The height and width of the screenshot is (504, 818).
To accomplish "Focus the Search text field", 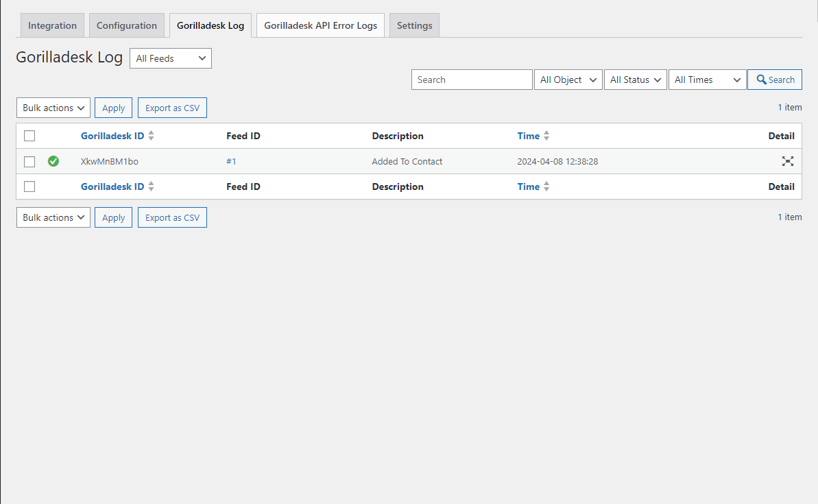I will (472, 80).
